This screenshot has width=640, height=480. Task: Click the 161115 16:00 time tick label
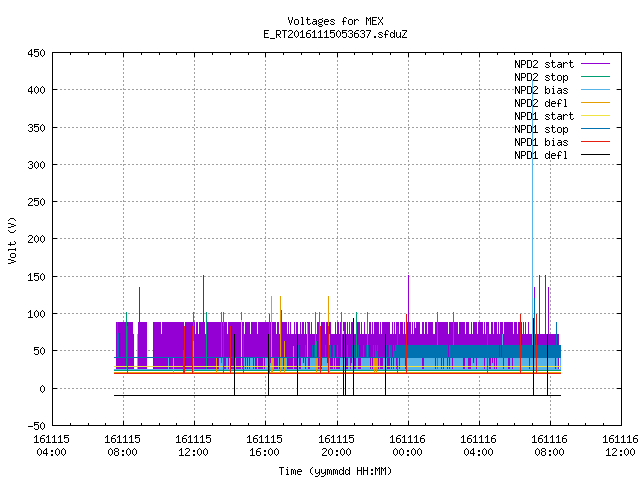coord(264,446)
